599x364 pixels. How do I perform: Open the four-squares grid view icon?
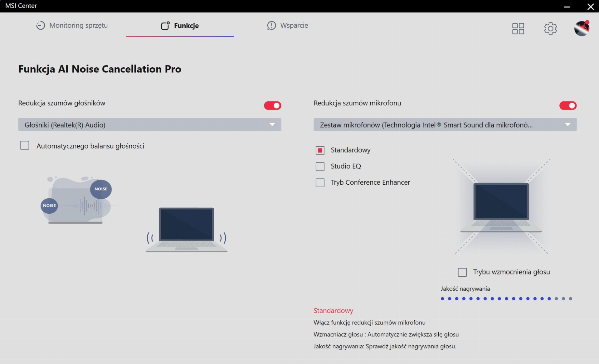click(x=518, y=29)
